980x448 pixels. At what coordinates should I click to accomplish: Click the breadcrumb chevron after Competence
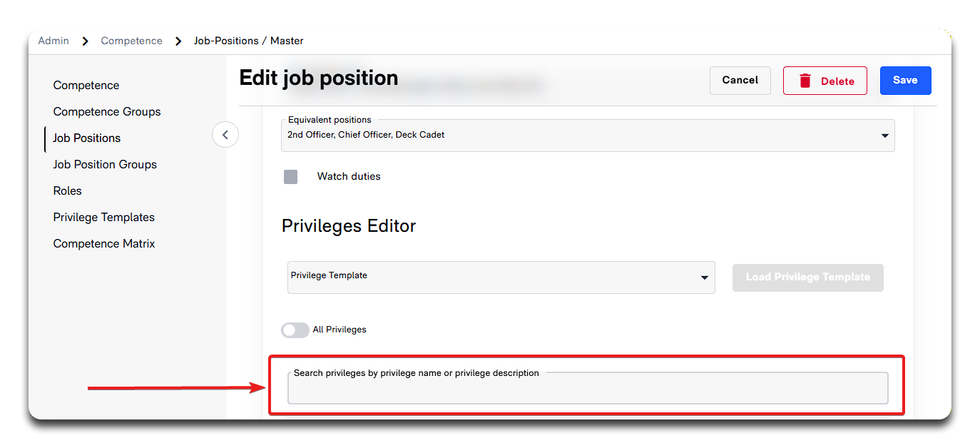(x=178, y=41)
